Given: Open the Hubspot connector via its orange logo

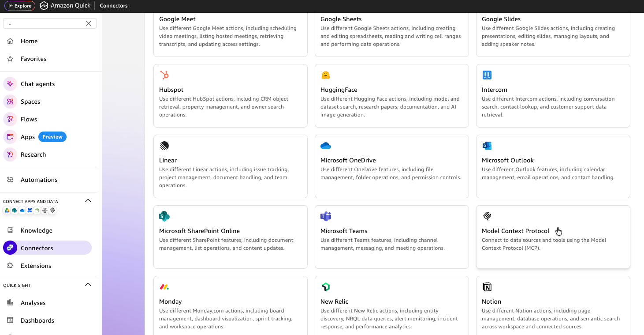Looking at the screenshot, I should (x=164, y=75).
